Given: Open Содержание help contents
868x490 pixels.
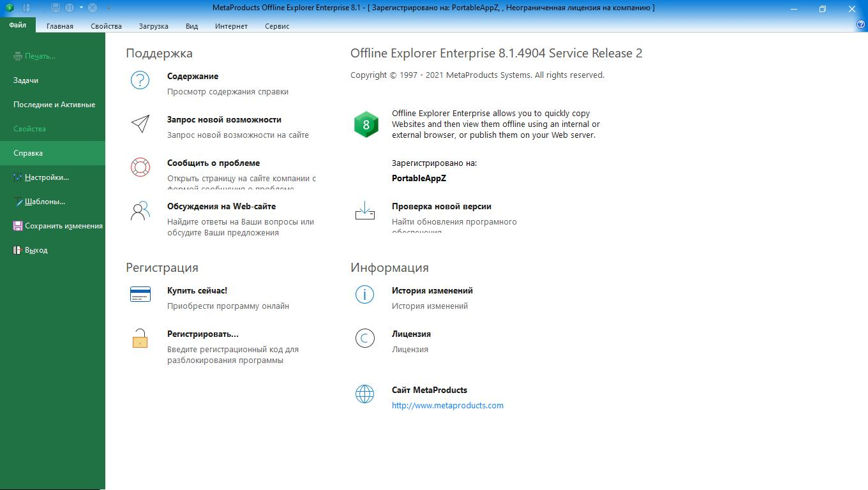Looking at the screenshot, I should [193, 76].
